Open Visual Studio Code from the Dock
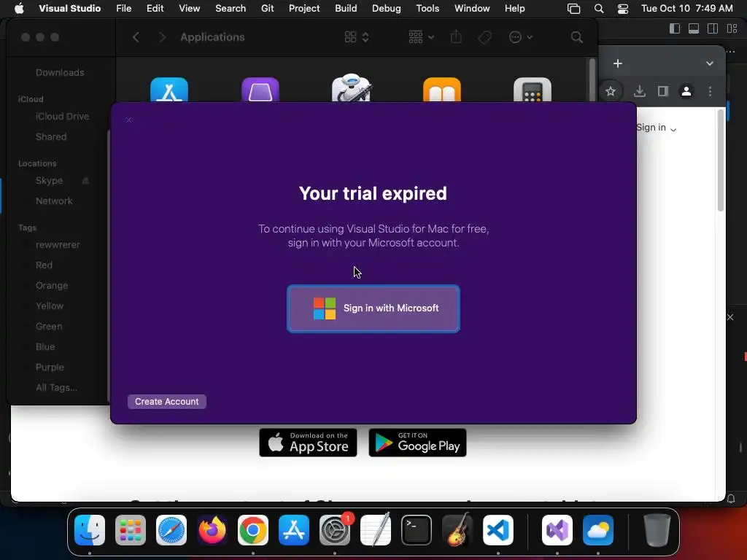The width and height of the screenshot is (747, 560). [498, 530]
